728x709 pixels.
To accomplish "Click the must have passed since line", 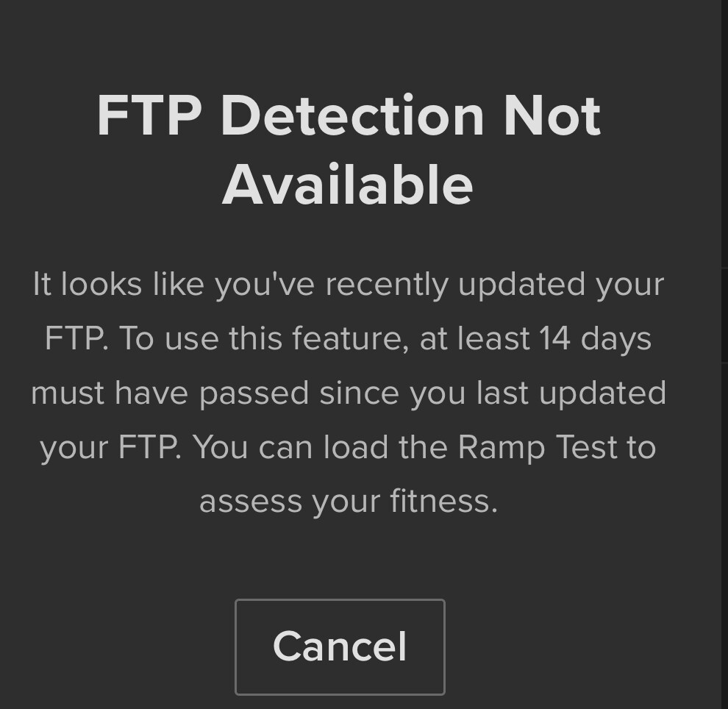I will coord(349,393).
